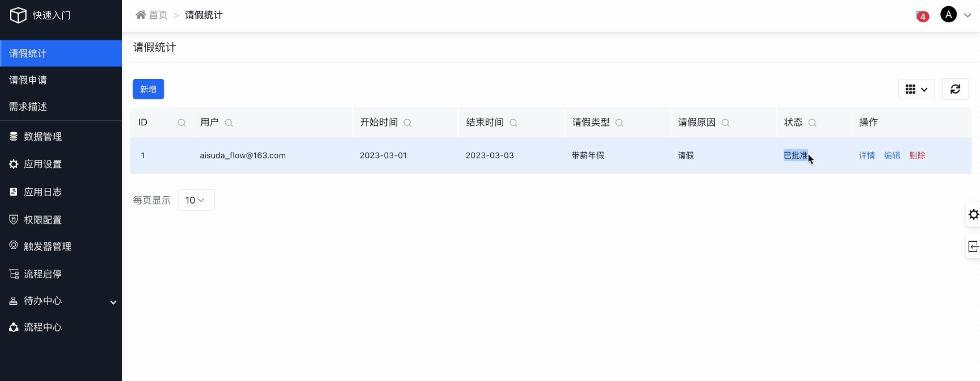Image resolution: width=980 pixels, height=381 pixels.
Task: Click the 新增 button
Action: pos(148,89)
